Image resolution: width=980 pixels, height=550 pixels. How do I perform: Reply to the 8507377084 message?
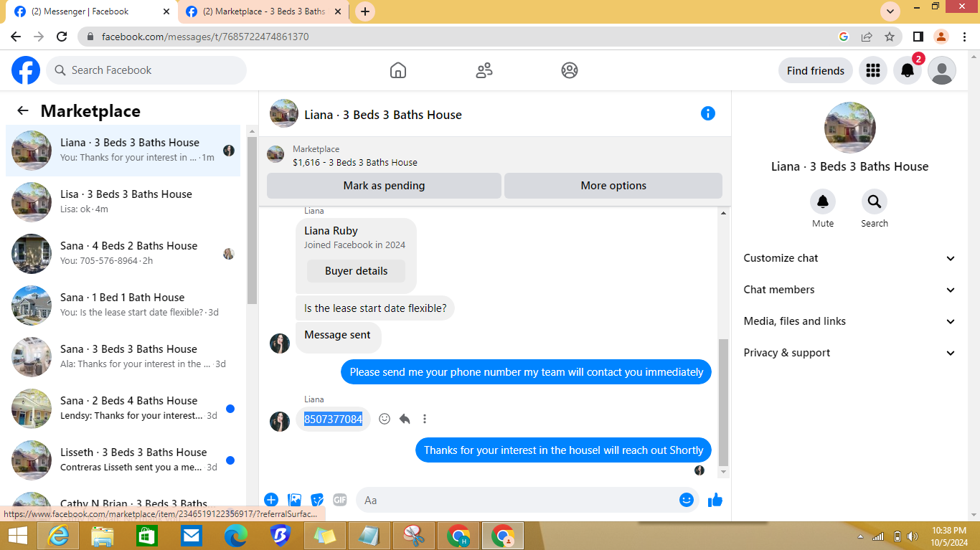[405, 419]
